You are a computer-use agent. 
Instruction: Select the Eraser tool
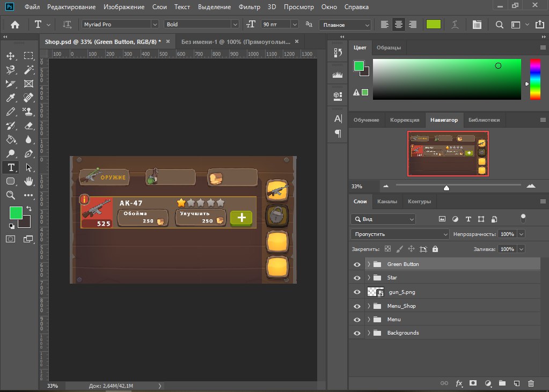28,125
